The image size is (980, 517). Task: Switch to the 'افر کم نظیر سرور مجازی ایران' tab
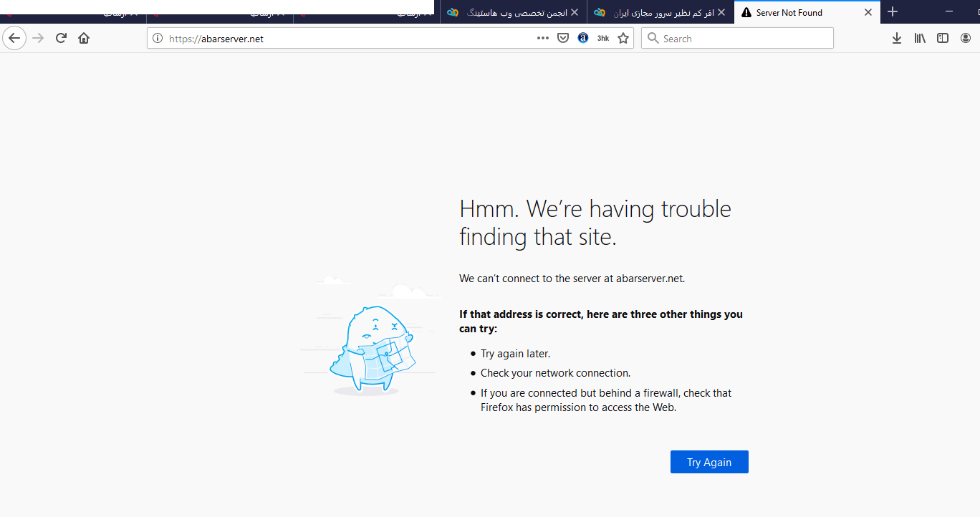[x=660, y=12]
